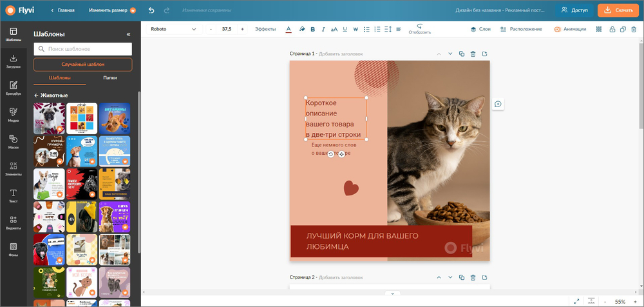
Task: Click the lock icon in the toolbar
Action: [612, 29]
